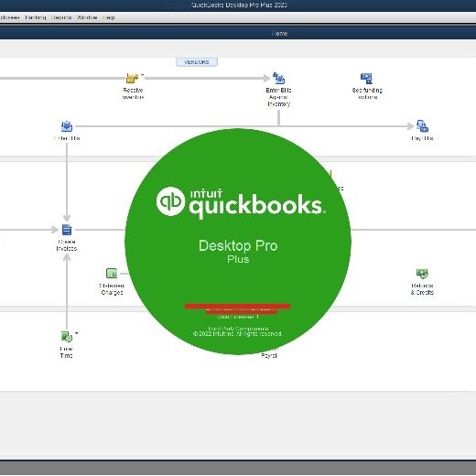The width and height of the screenshot is (476, 476).
Task: Expand the Receive Inventory dropdown arrow
Action: click(x=142, y=74)
